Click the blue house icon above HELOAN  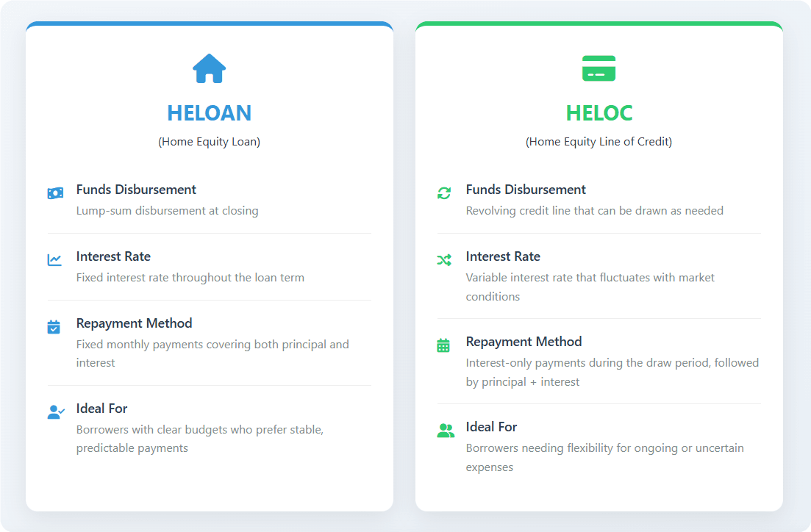209,68
